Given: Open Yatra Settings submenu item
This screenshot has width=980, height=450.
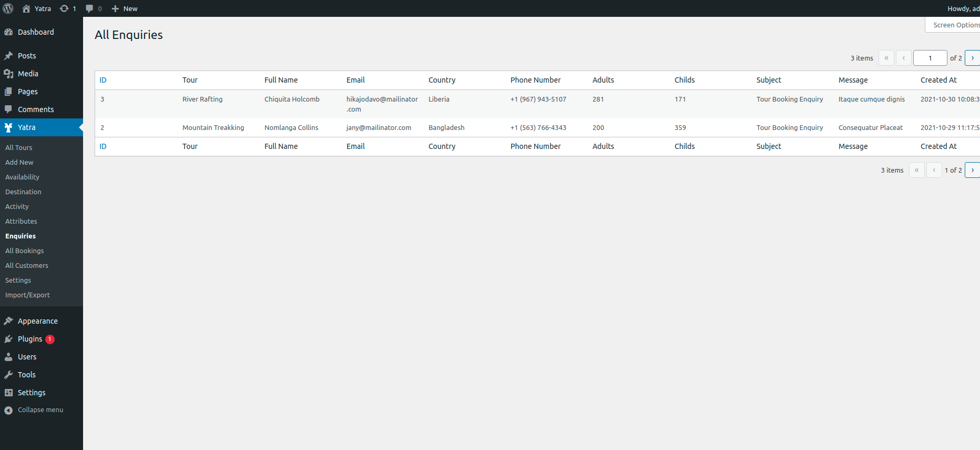Looking at the screenshot, I should 18,281.
